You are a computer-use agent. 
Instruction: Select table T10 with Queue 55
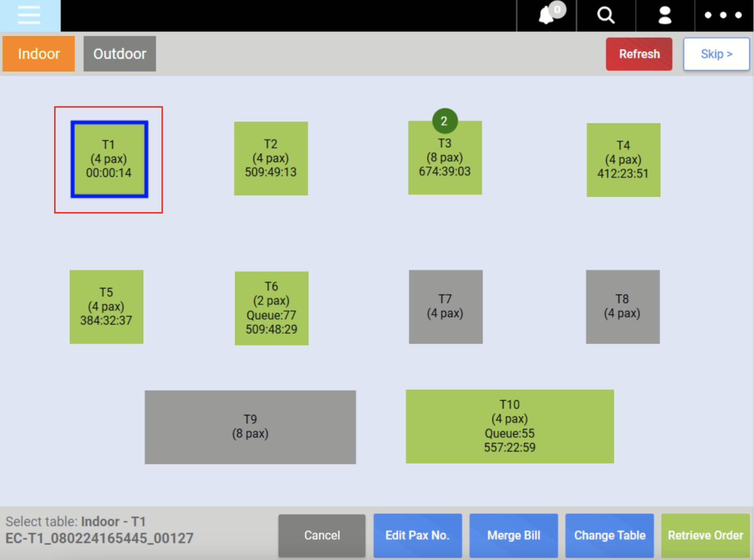(509, 426)
